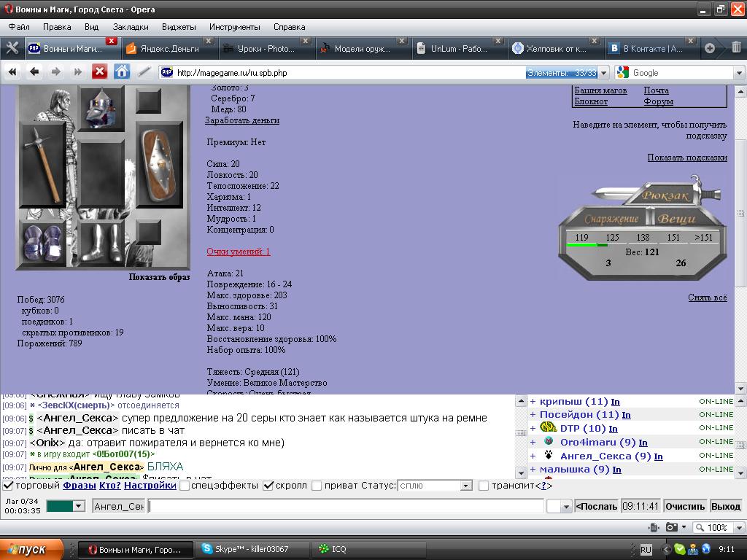
Task: Open the Закладки menu
Action: [x=131, y=27]
